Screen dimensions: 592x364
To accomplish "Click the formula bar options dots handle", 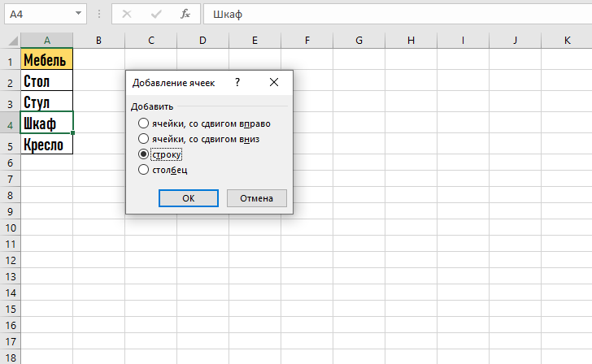I will tap(99, 14).
